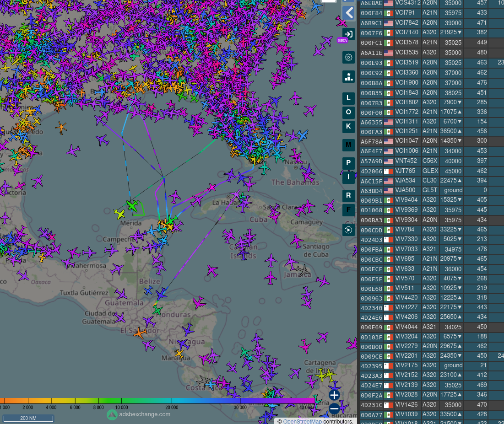504x424 pixels.
Task: Open the settings gear on the map
Action: coord(348,58)
